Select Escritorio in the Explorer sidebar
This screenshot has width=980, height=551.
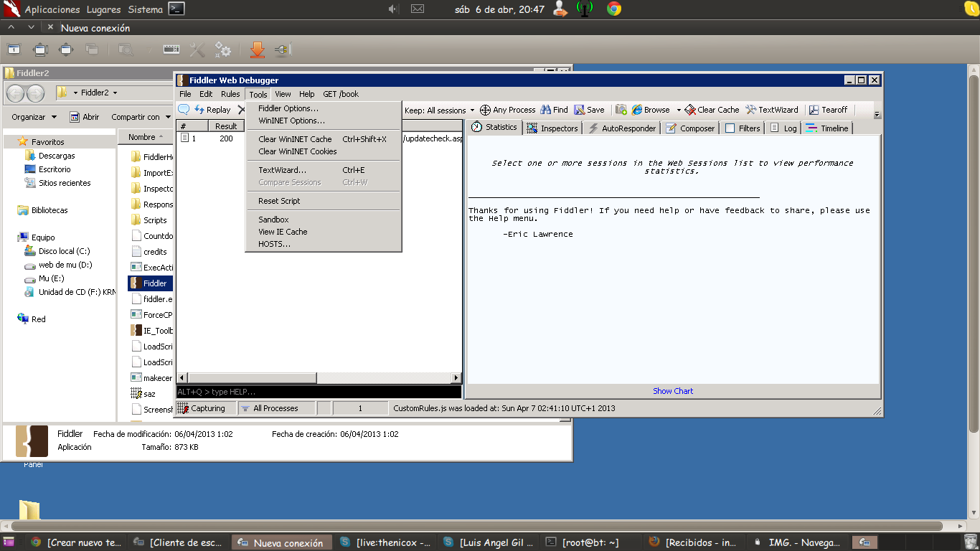(55, 169)
